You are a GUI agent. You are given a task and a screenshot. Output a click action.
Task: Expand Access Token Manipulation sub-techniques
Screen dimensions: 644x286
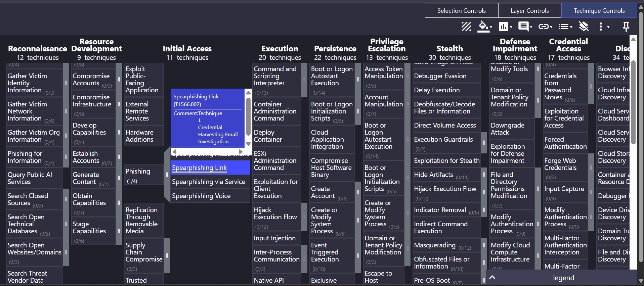pos(407,76)
